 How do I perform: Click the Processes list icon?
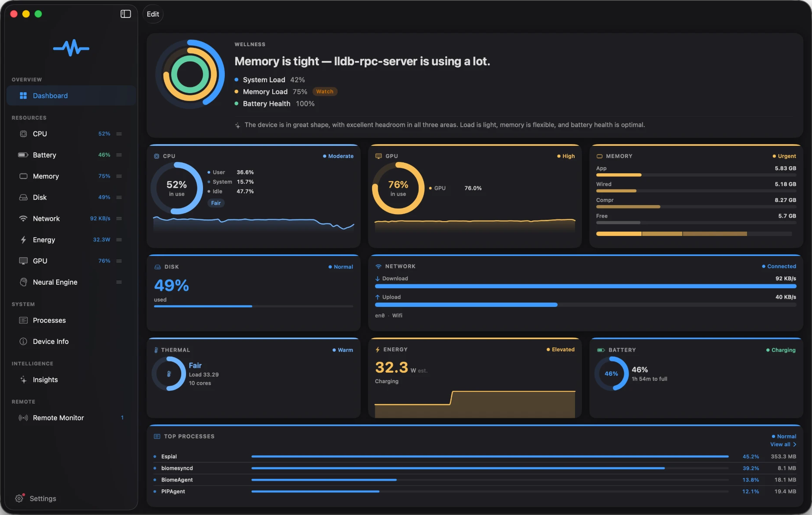click(x=23, y=320)
